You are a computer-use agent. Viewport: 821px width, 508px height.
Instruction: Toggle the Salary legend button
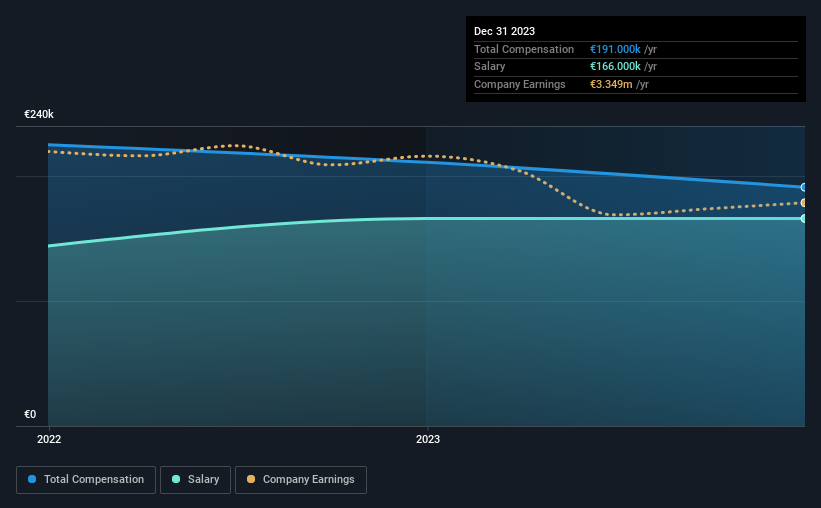(x=195, y=480)
